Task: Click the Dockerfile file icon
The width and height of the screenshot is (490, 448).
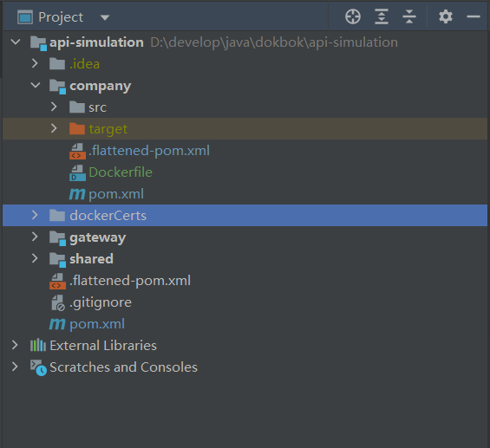Action: pos(77,172)
